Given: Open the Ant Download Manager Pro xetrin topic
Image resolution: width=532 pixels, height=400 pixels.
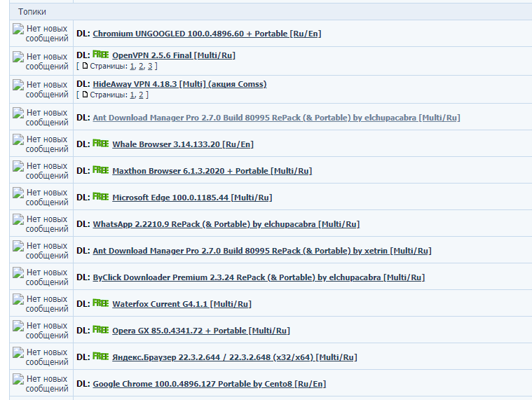Looking at the screenshot, I should (261, 251).
